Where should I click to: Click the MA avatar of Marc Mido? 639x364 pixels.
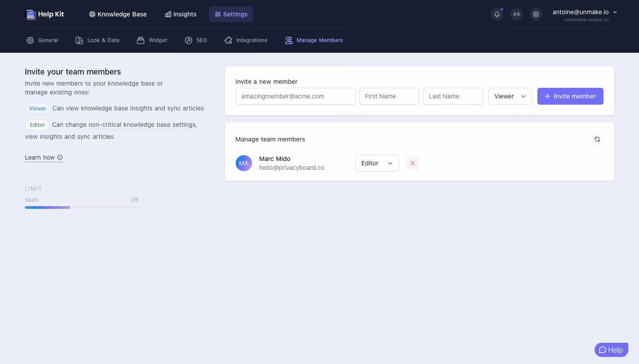pos(244,163)
